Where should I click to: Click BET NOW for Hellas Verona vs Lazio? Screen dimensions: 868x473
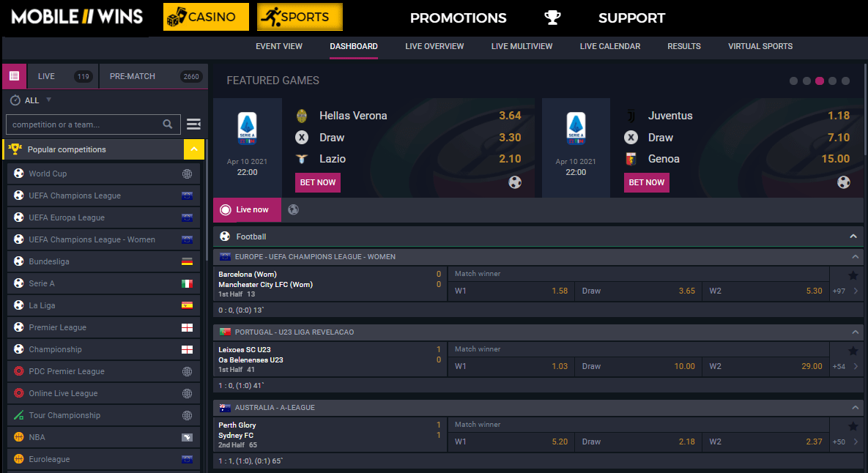click(318, 182)
